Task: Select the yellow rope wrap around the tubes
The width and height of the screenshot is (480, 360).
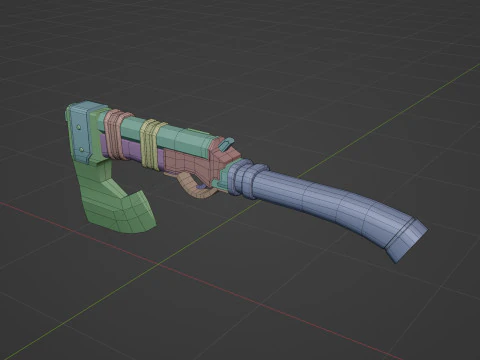Action: (x=151, y=144)
